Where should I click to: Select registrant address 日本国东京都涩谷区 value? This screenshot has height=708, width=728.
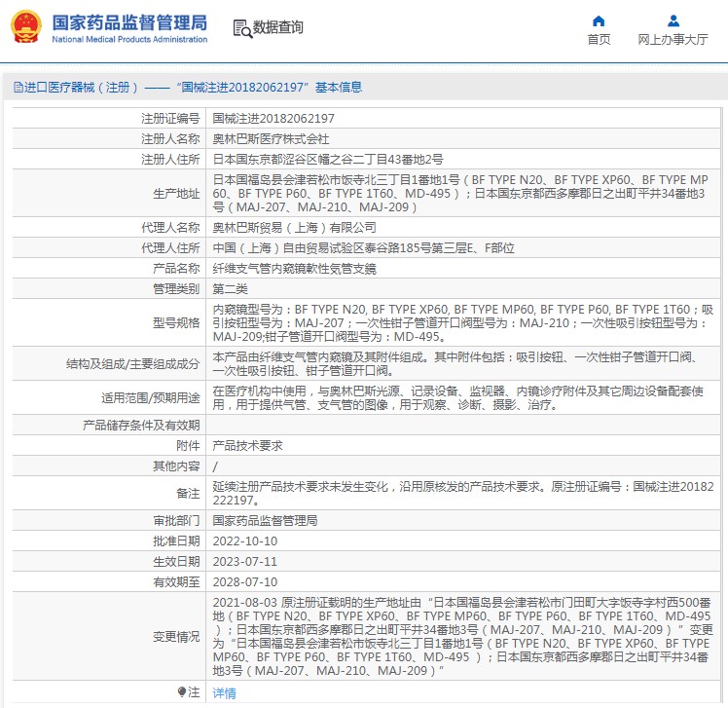click(328, 160)
